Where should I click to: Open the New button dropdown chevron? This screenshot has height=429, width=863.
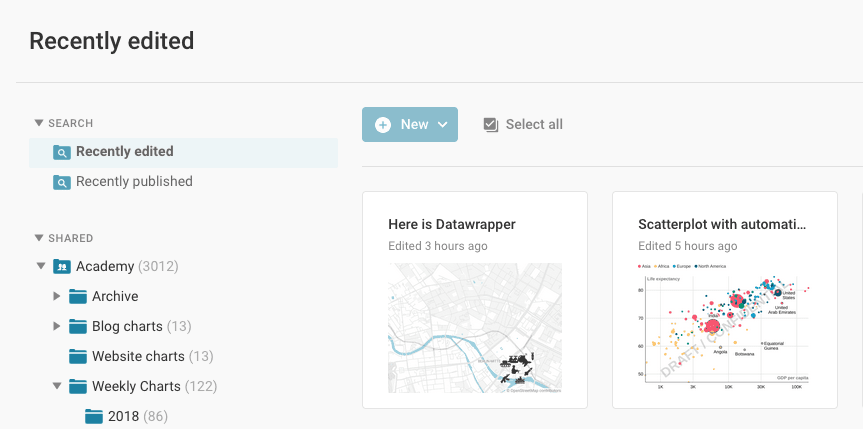pos(443,125)
